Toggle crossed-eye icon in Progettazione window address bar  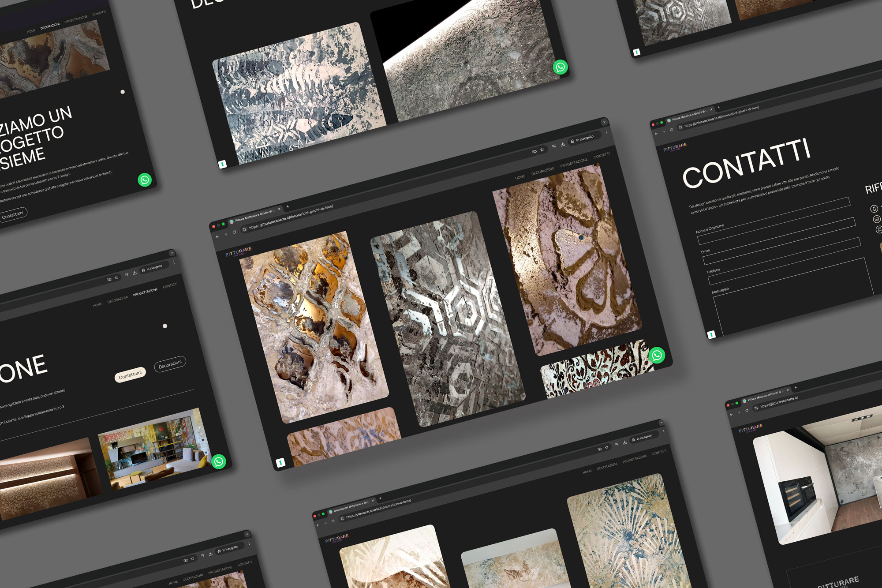[109, 279]
